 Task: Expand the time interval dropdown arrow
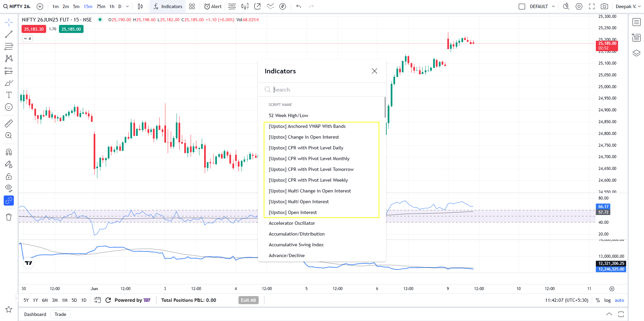tap(127, 6)
